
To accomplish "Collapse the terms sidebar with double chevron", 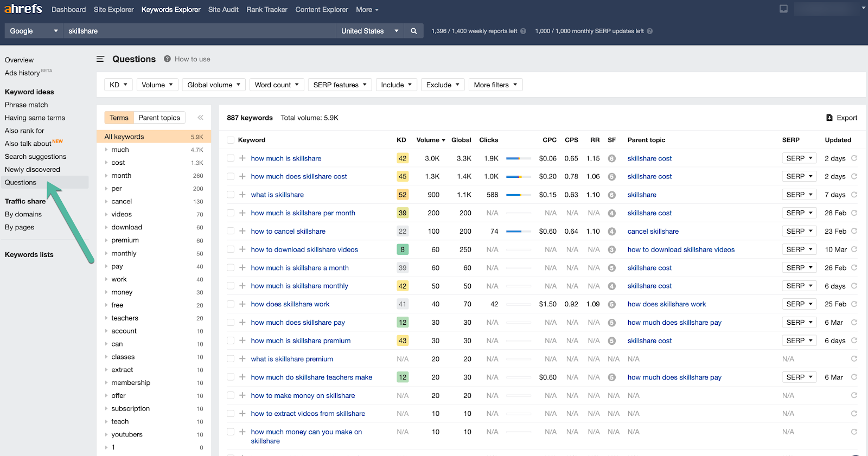I will (x=201, y=118).
